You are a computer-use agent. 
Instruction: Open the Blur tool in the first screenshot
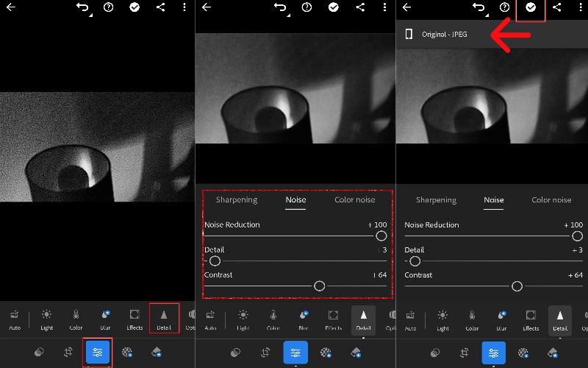(x=105, y=319)
